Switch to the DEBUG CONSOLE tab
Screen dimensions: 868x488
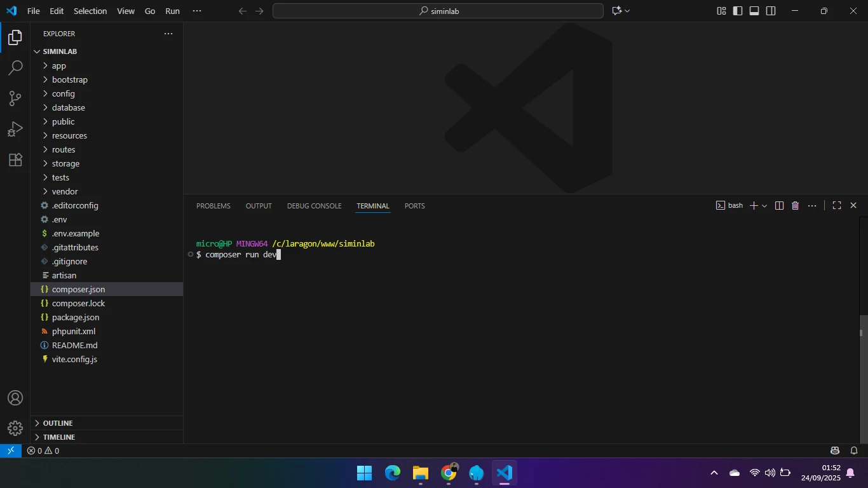click(x=314, y=206)
